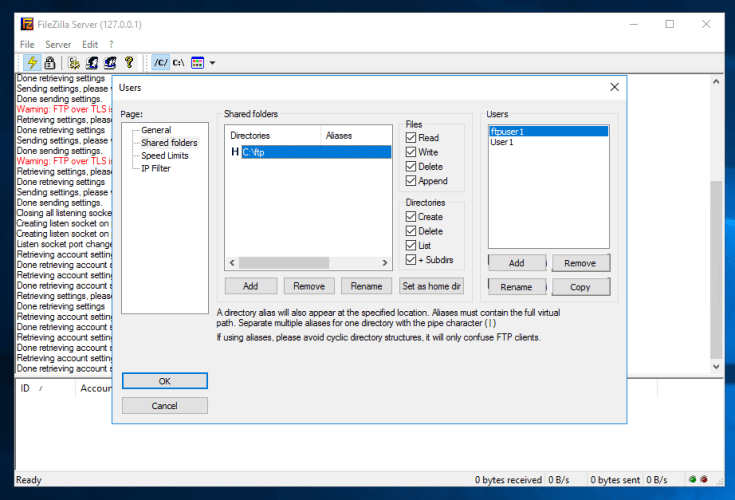Select IP Filter page in tree

[x=155, y=169]
